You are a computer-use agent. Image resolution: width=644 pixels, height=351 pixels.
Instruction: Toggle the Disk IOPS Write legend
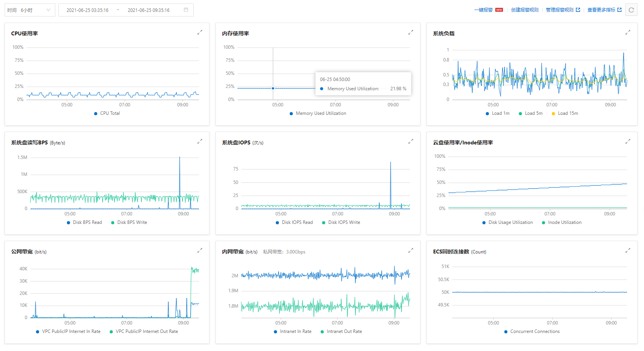coord(341,222)
